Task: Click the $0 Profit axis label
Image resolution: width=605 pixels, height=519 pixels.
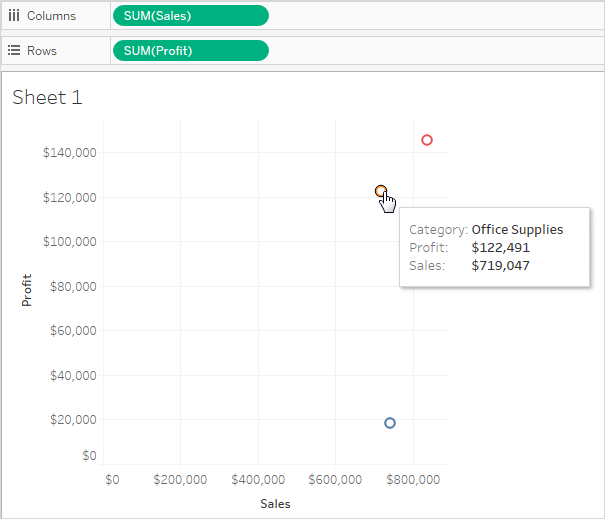Action: [90, 456]
